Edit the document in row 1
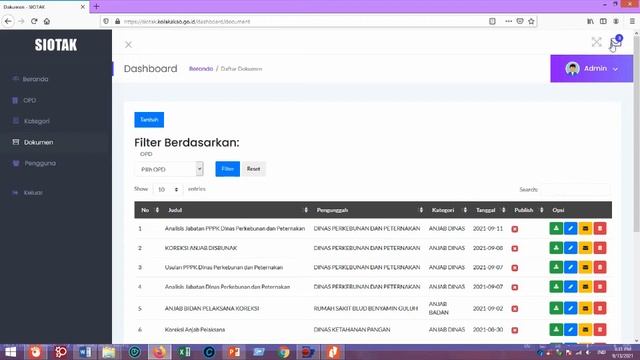 [571, 229]
